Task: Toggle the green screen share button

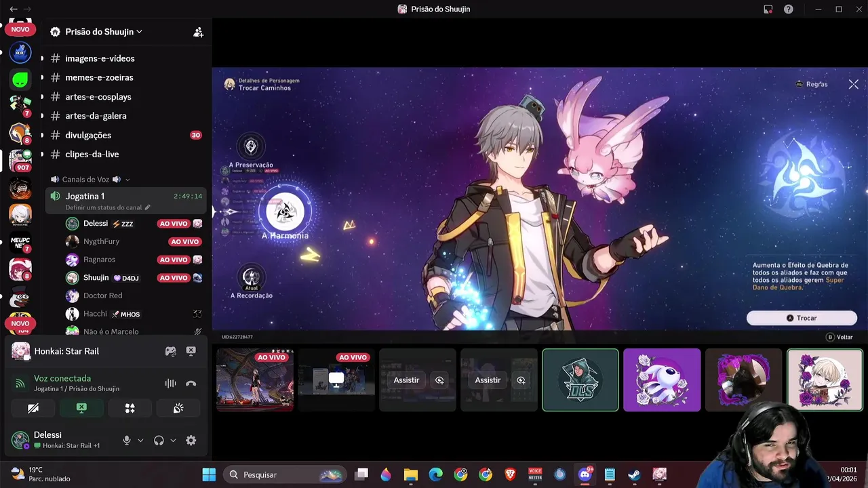Action: coord(81,408)
